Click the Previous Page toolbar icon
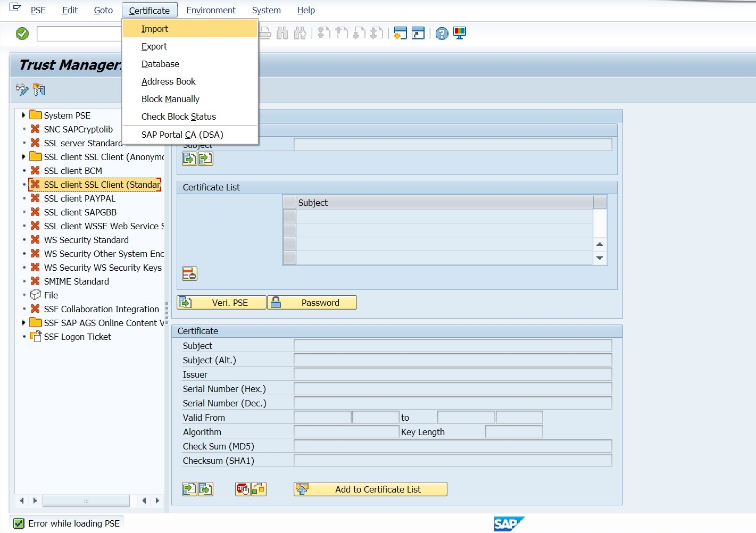Viewport: 756px width, 533px height. click(x=342, y=33)
